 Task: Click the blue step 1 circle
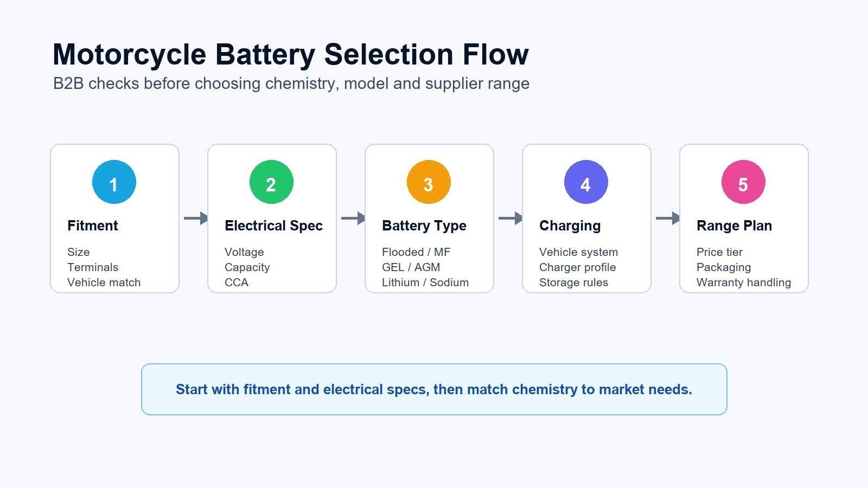click(x=114, y=182)
